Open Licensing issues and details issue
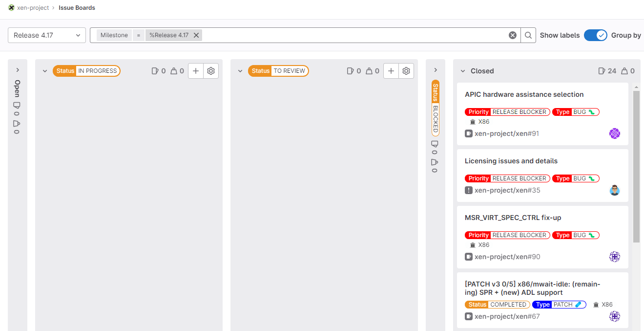The image size is (644, 331). tap(511, 161)
